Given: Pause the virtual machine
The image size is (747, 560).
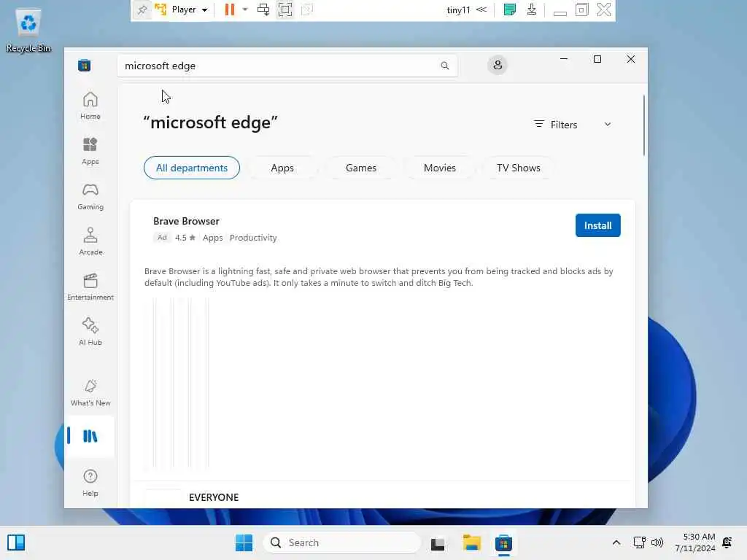Looking at the screenshot, I should (x=230, y=9).
